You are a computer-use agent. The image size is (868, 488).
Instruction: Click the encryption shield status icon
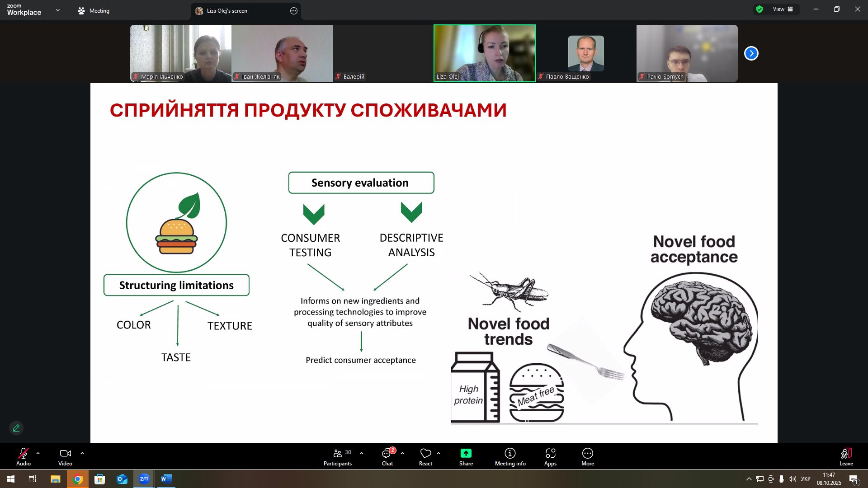pyautogui.click(x=759, y=9)
